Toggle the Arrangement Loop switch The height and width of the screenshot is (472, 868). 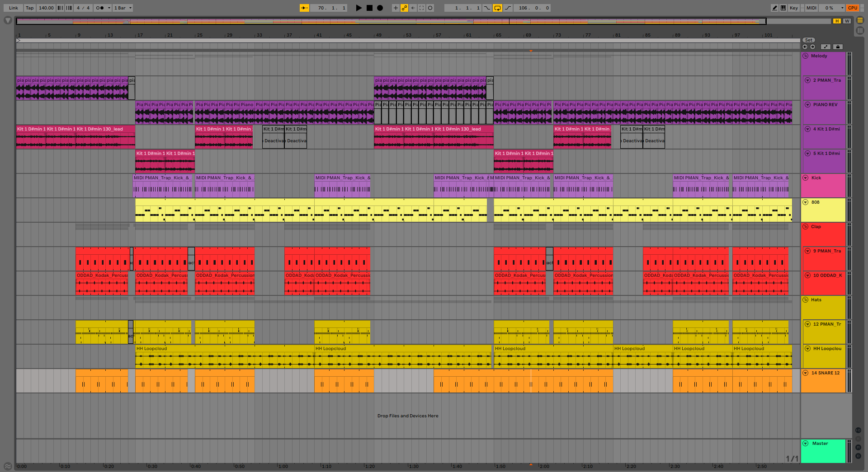pos(497,8)
